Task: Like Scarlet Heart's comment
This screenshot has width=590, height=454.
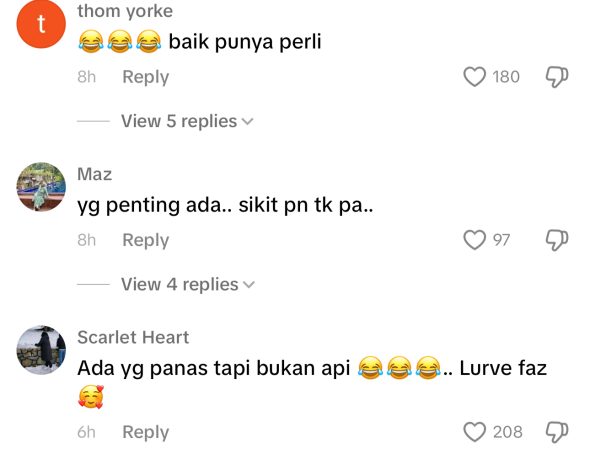Action: tap(474, 432)
